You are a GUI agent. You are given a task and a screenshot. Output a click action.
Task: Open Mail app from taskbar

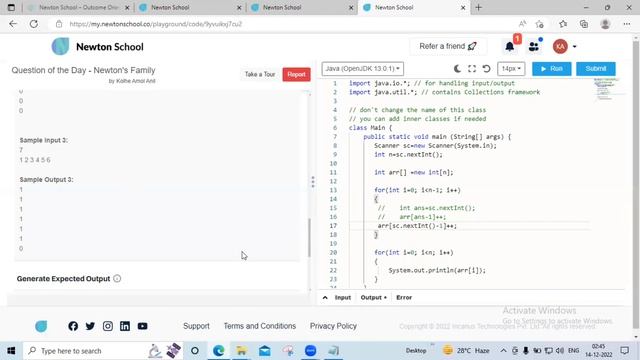point(264,351)
